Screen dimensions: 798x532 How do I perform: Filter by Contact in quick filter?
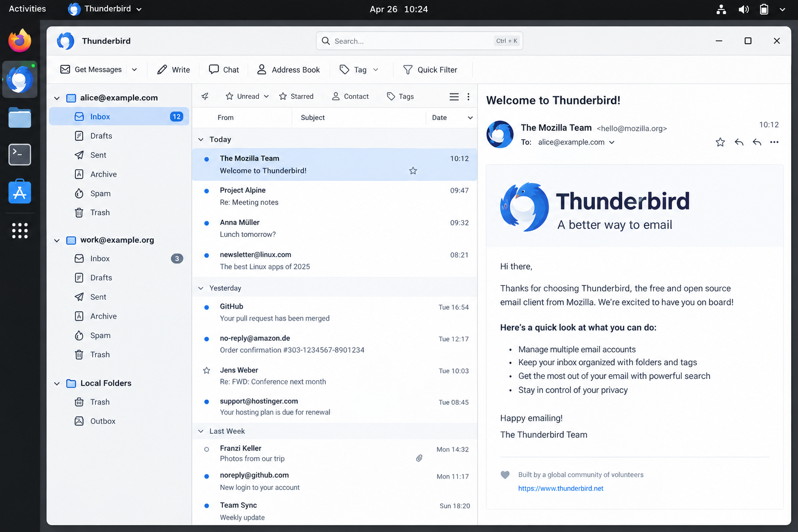(350, 97)
